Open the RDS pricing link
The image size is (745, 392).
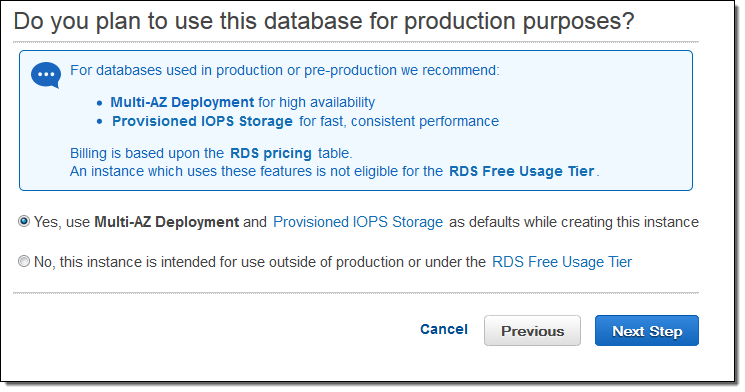[x=271, y=153]
